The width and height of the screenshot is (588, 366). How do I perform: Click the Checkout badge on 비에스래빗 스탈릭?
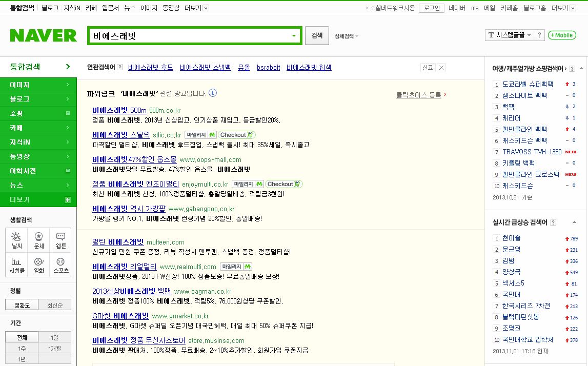(236, 135)
